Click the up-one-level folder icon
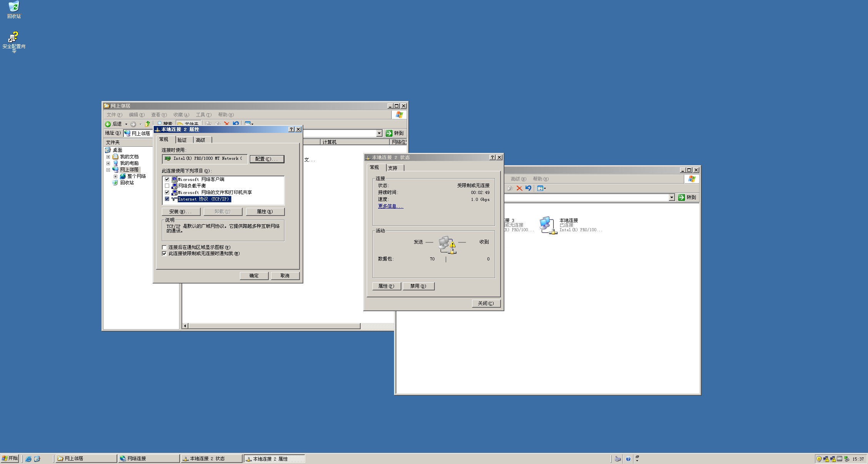The width and height of the screenshot is (868, 464). pos(147,124)
